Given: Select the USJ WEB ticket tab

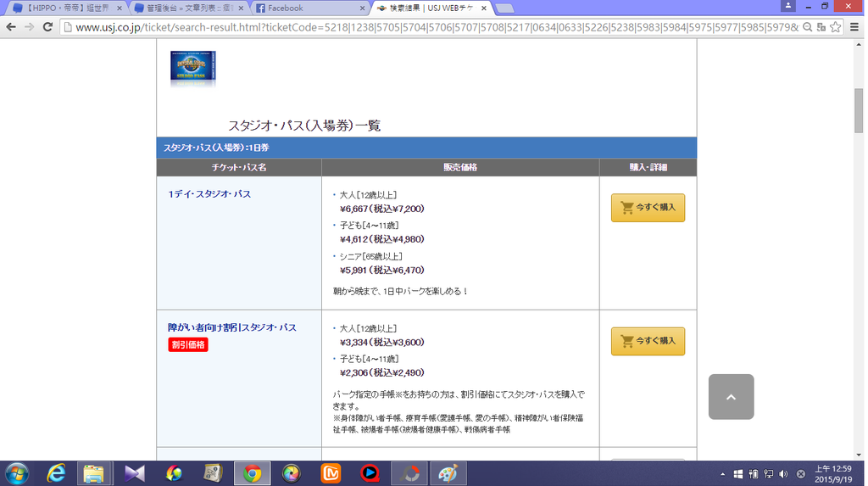Looking at the screenshot, I should pyautogui.click(x=431, y=8).
